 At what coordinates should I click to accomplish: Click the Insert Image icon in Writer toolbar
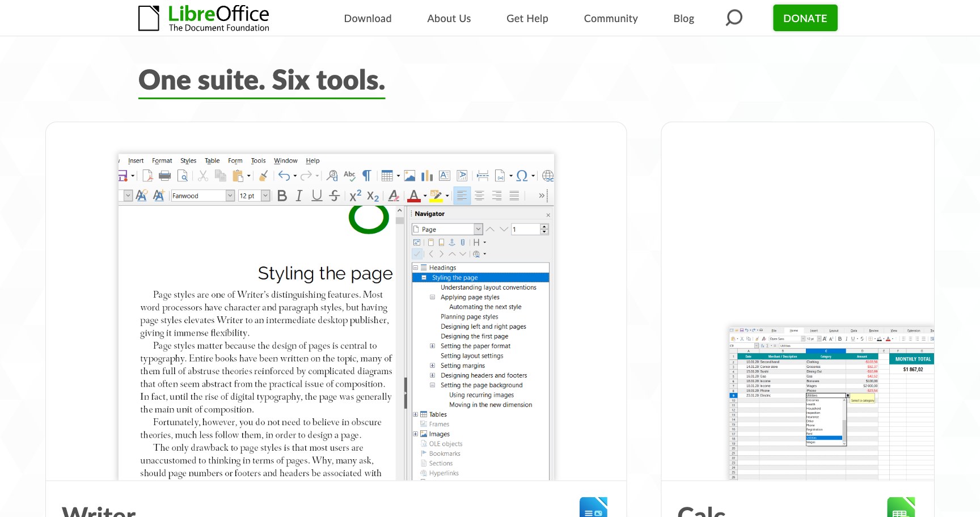point(409,176)
